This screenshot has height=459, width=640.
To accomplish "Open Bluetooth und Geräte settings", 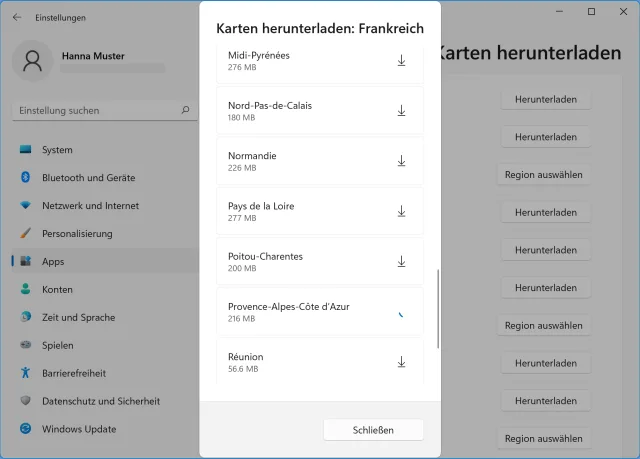I will [x=105, y=178].
